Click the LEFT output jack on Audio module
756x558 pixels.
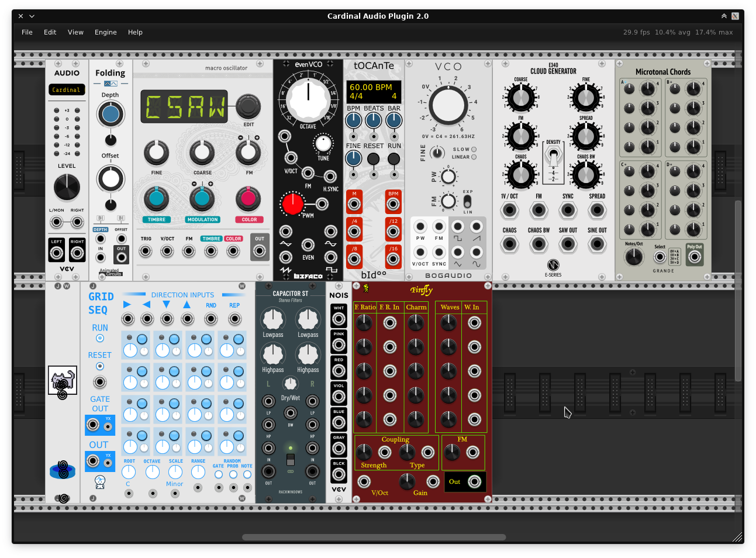click(57, 253)
